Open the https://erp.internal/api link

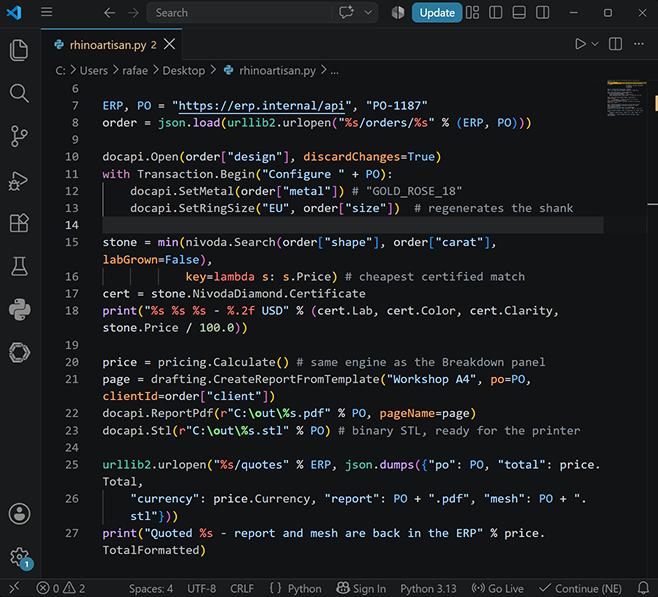261,106
